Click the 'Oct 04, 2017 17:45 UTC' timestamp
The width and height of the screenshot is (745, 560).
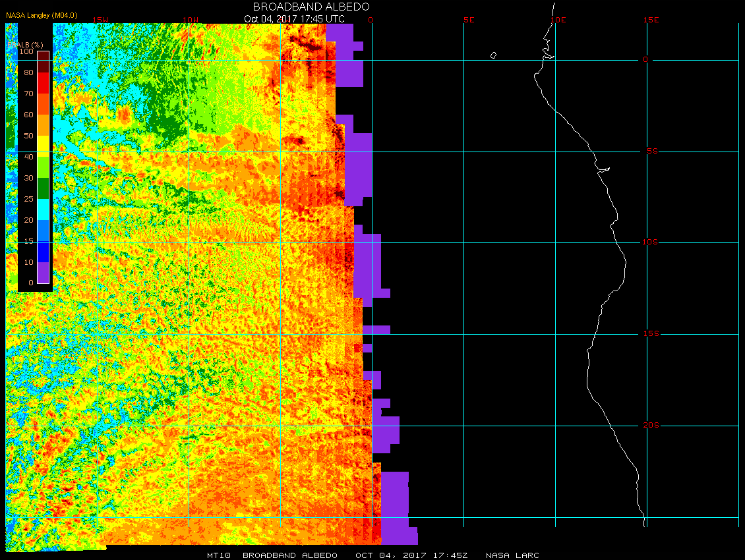click(x=294, y=18)
